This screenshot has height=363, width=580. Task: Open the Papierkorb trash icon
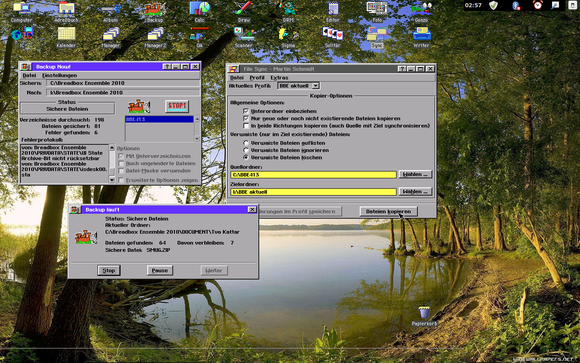point(424,316)
